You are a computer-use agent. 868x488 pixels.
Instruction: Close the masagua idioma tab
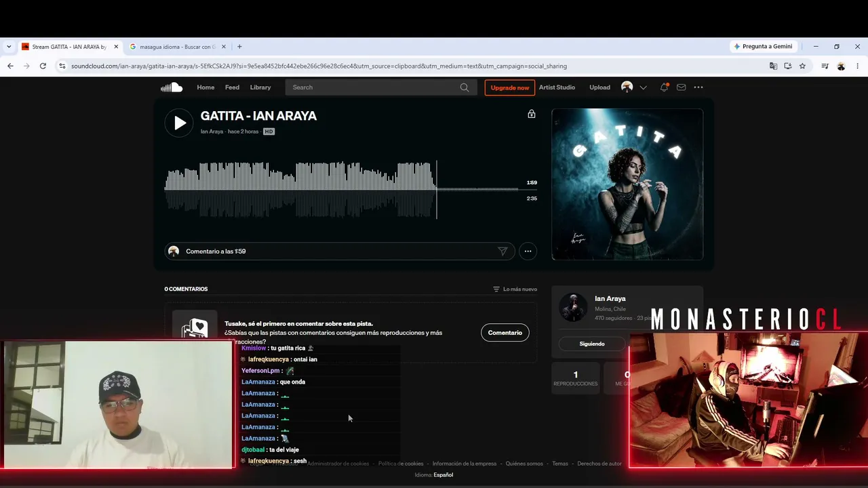pyautogui.click(x=222, y=47)
